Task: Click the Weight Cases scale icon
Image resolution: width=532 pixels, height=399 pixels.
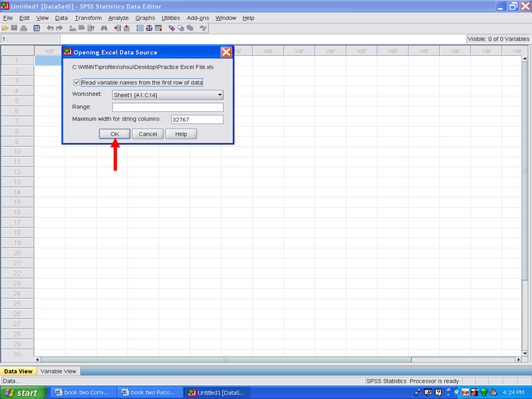Action: click(x=149, y=28)
